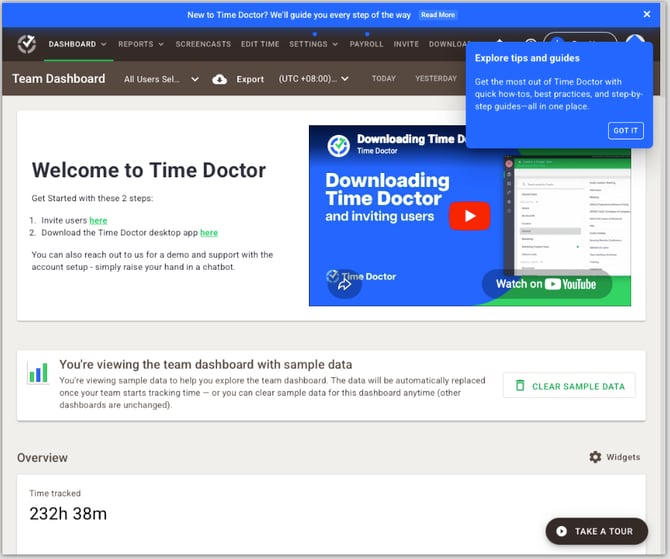The height and width of the screenshot is (559, 670).
Task: Click the Team Dashboard title
Action: point(59,79)
